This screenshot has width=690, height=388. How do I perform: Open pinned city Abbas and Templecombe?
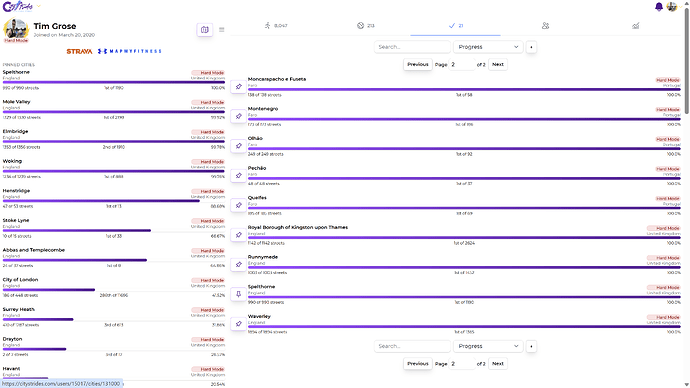tap(33, 250)
